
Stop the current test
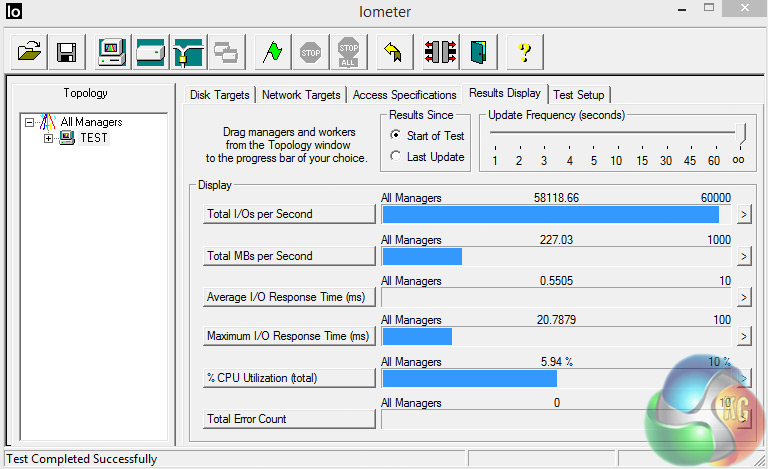(311, 51)
